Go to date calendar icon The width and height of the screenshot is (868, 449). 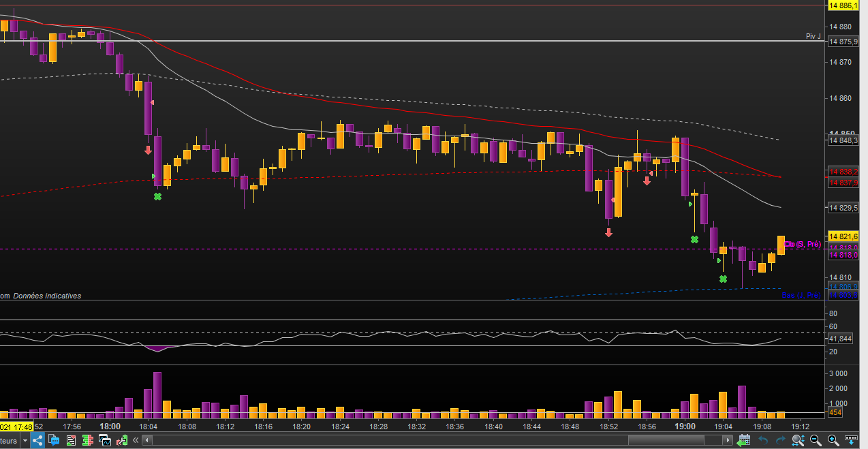click(744, 440)
